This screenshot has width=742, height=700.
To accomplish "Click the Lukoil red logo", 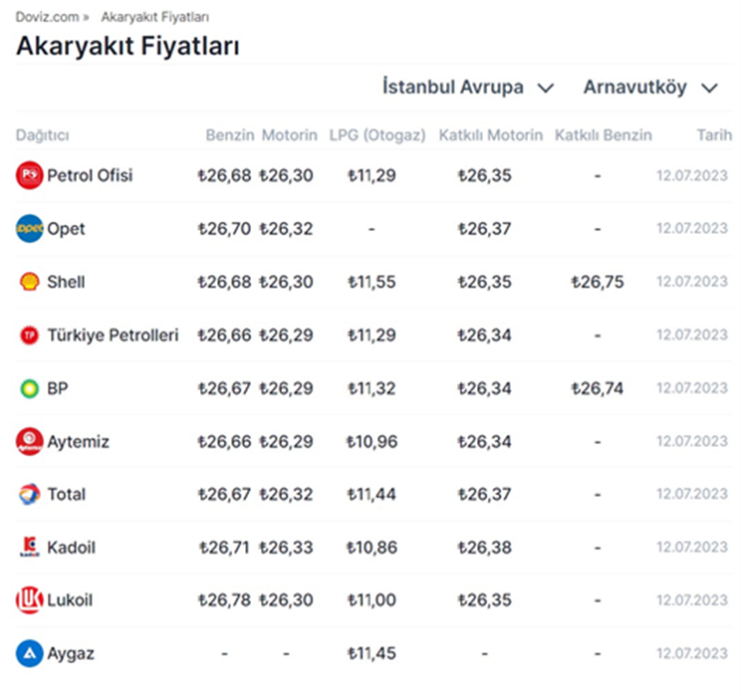I will [x=30, y=600].
